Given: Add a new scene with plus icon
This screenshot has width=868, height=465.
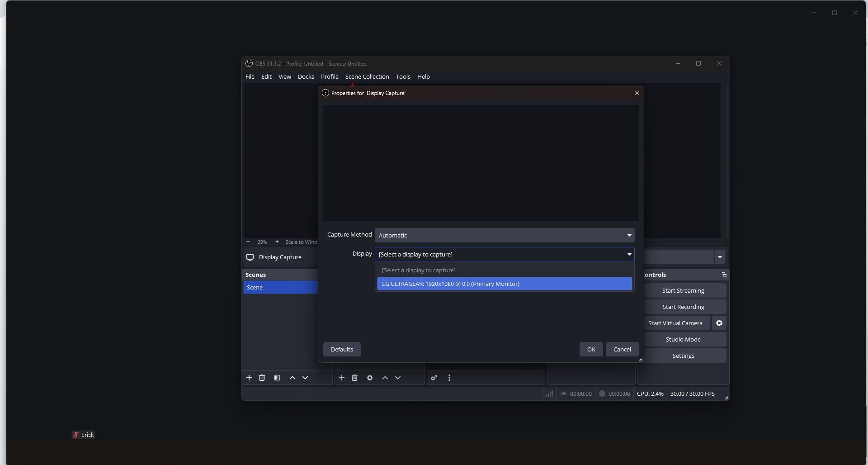Looking at the screenshot, I should coord(249,378).
